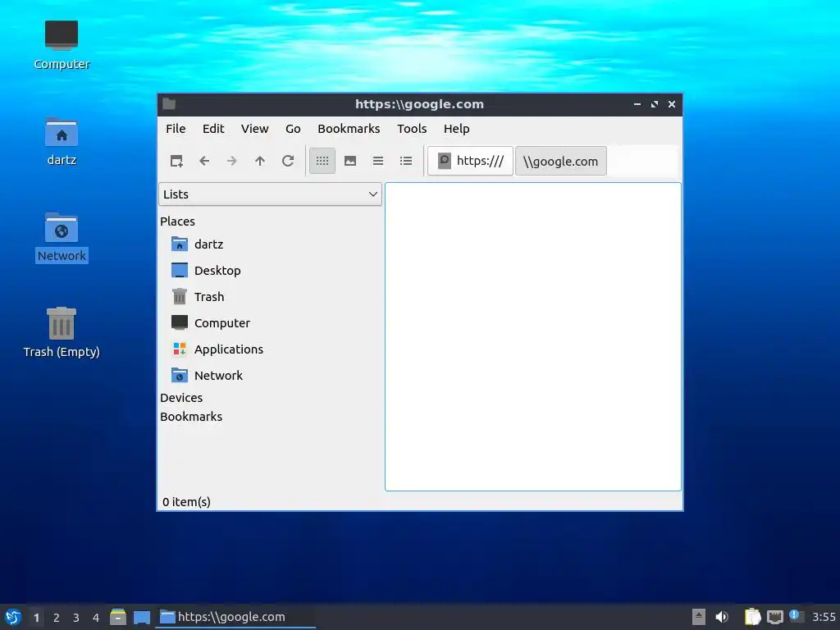The image size is (840, 630).
Task: Open the volume control tray icon
Action: point(722,617)
